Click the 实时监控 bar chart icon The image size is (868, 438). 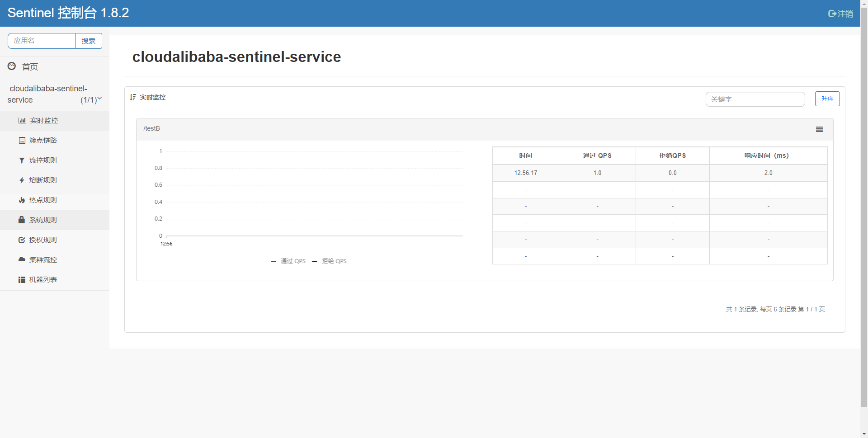click(22, 121)
